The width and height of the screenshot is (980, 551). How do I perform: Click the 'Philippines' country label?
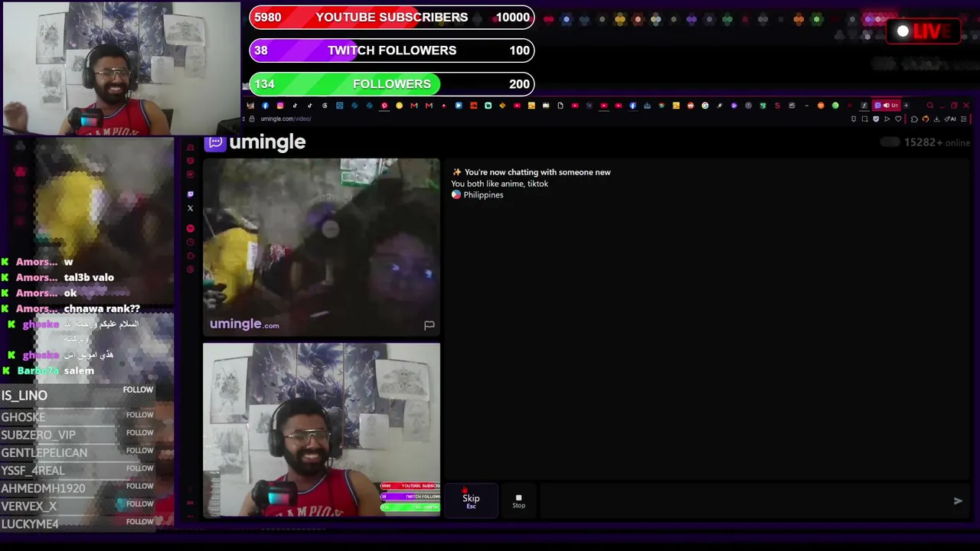coord(483,195)
